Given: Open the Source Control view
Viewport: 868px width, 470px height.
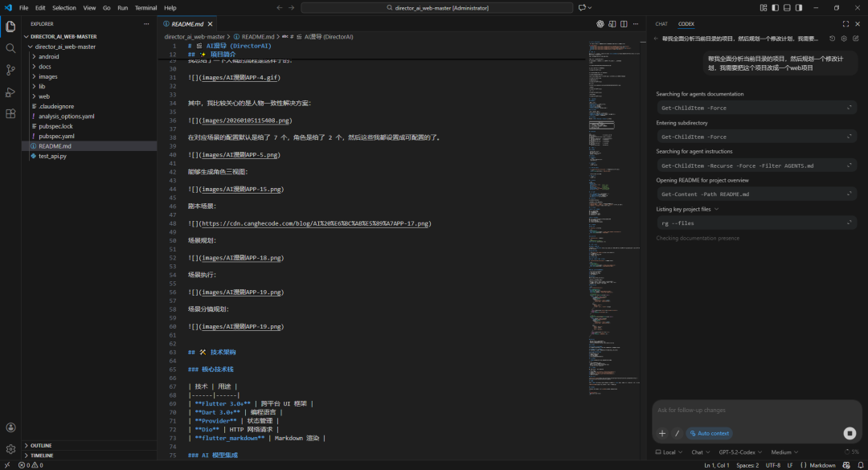Looking at the screenshot, I should tap(10, 71).
